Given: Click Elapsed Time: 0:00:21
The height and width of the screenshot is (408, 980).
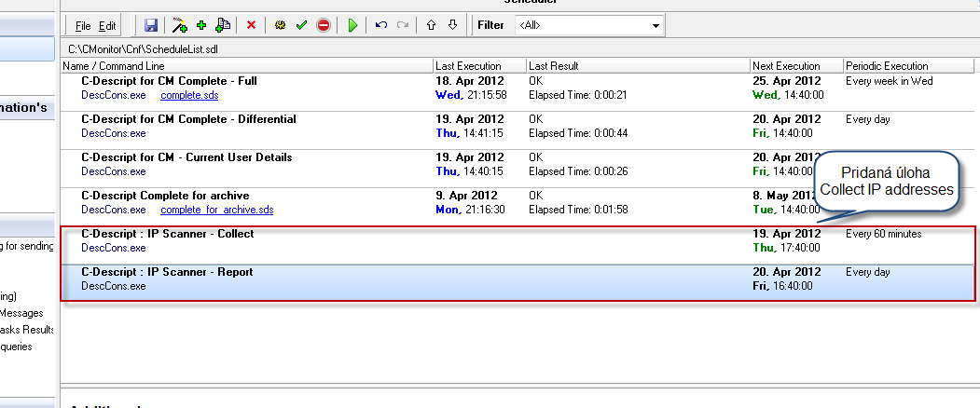Looking at the screenshot, I should coord(577,96).
